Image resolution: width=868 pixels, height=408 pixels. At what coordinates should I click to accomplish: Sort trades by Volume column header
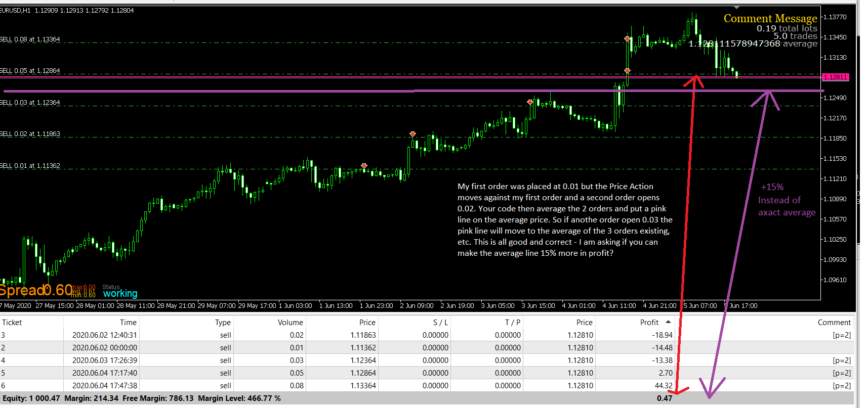click(x=291, y=323)
